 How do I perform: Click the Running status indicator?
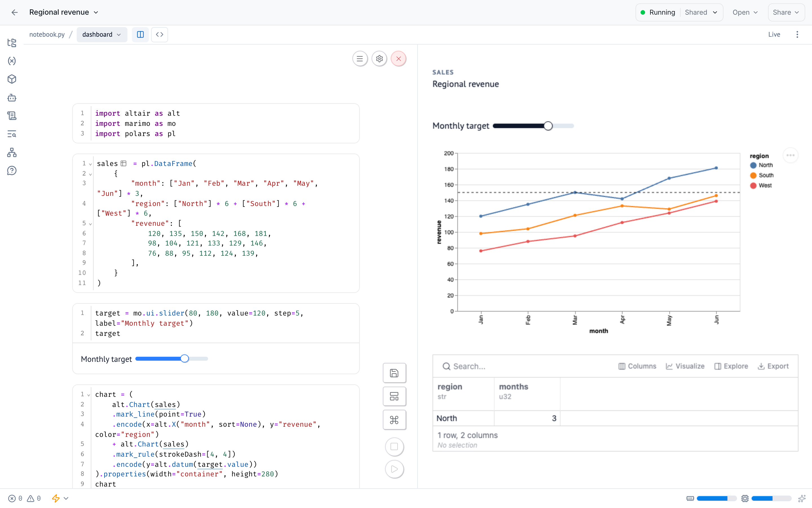[658, 12]
